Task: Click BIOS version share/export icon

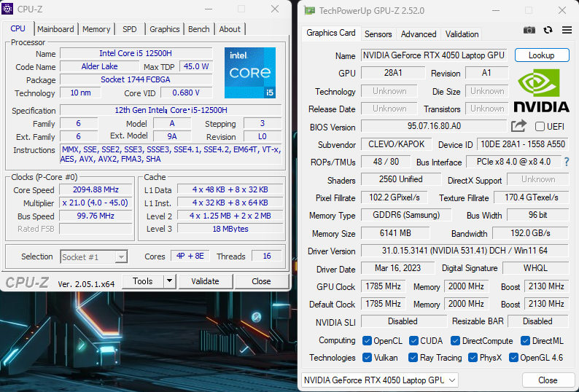Action: [x=518, y=126]
